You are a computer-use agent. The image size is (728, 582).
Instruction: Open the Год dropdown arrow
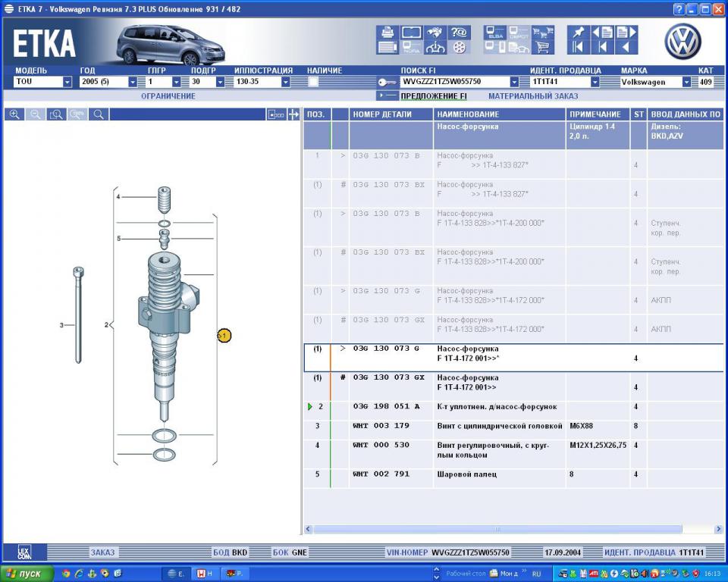pyautogui.click(x=133, y=82)
